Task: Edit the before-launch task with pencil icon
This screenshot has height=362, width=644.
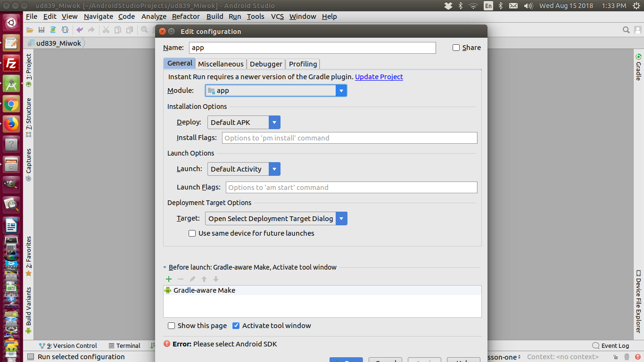Action: tap(192, 279)
